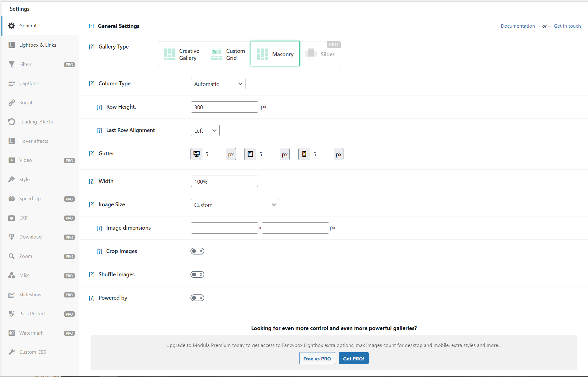This screenshot has width=588, height=377.
Task: Click the Get PRO! button
Action: (354, 358)
